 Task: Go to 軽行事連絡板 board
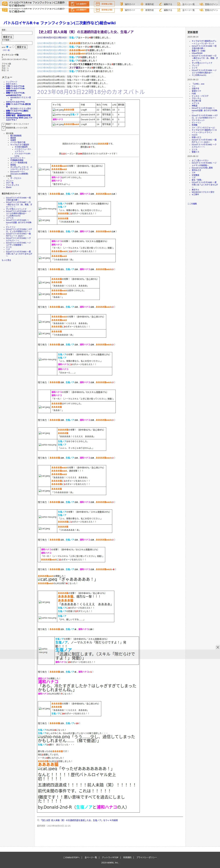point(16,135)
